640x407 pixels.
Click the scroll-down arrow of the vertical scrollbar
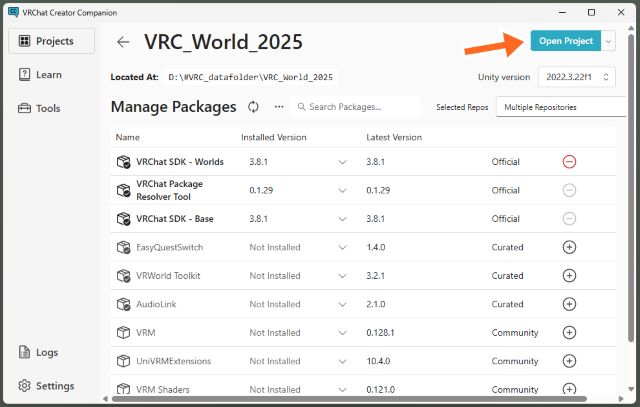click(x=631, y=389)
